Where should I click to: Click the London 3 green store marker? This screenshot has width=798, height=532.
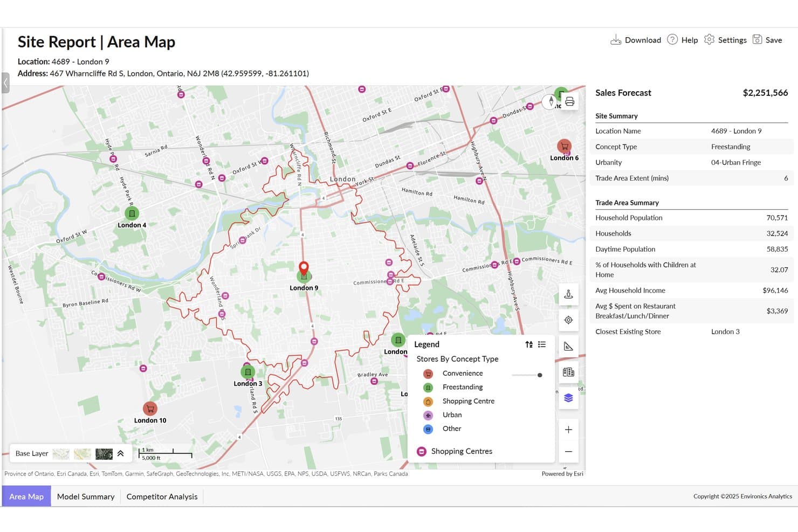[x=247, y=371]
